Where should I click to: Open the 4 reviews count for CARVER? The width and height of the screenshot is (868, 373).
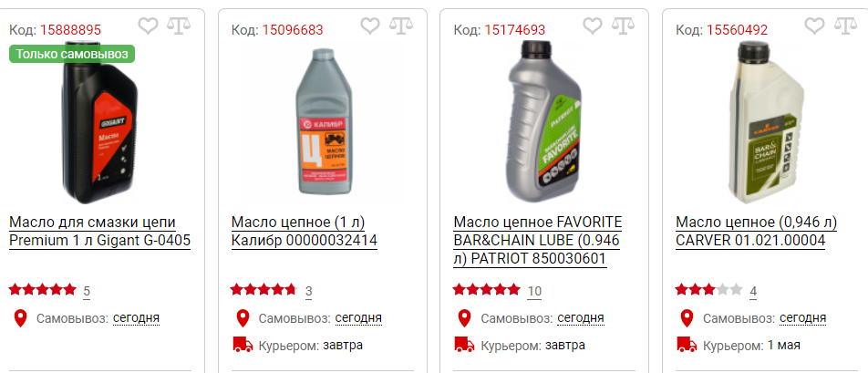click(753, 291)
